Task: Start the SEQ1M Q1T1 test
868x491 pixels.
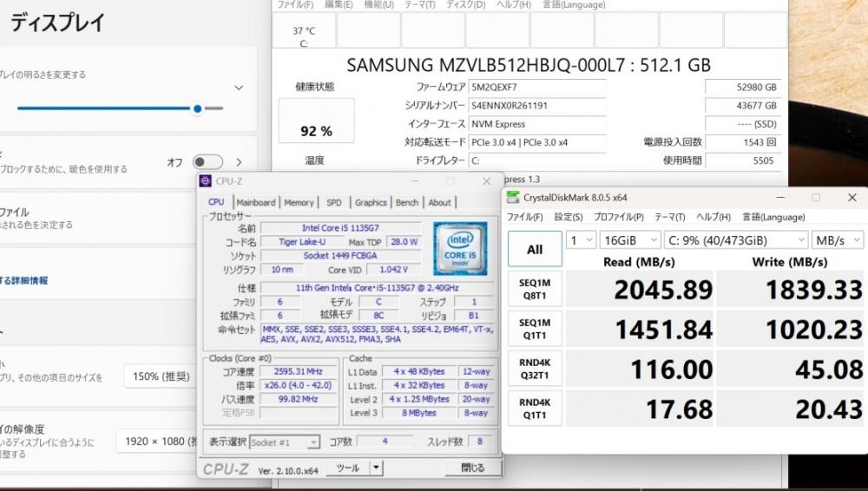Action: coord(535,329)
